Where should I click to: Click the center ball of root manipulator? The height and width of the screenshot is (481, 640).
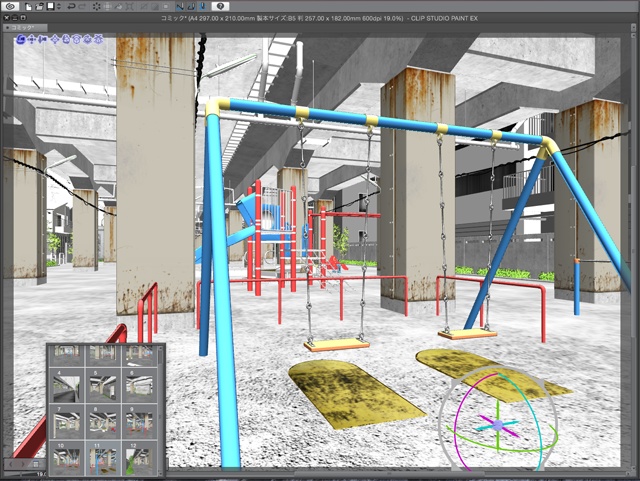click(x=498, y=425)
